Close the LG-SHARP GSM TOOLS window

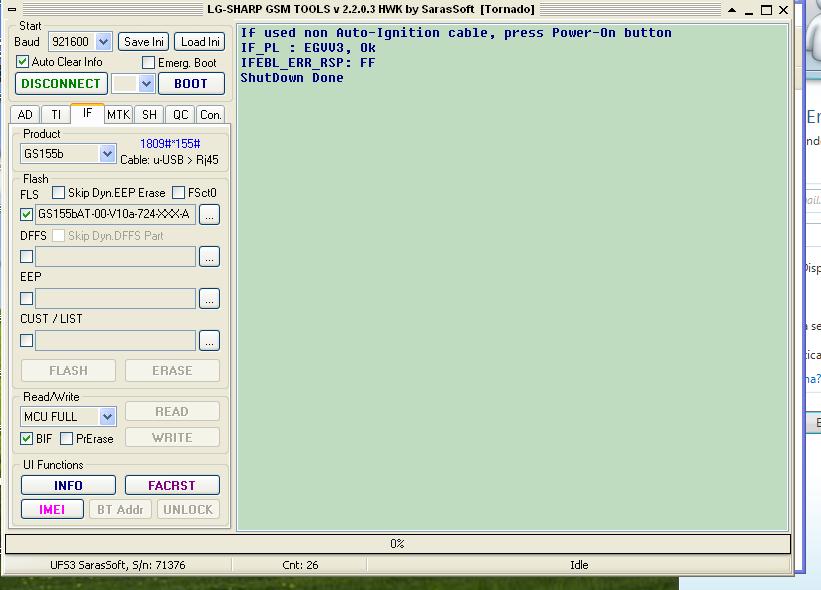point(783,10)
